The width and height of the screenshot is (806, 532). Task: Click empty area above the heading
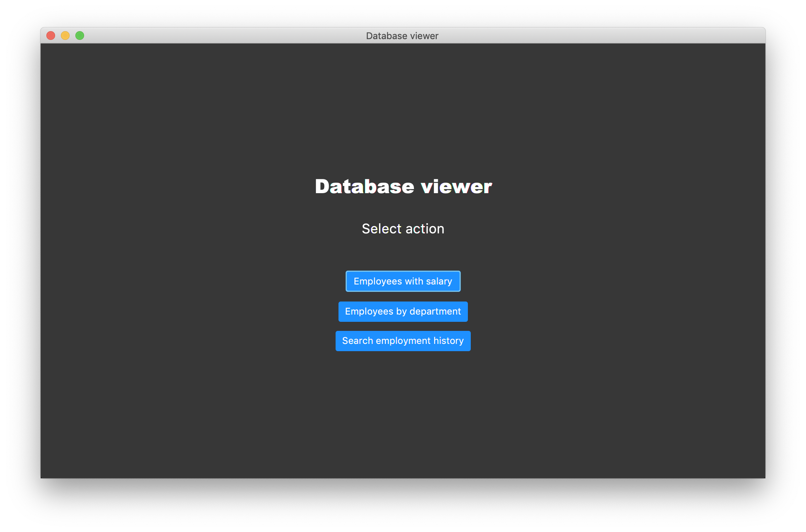[403, 109]
